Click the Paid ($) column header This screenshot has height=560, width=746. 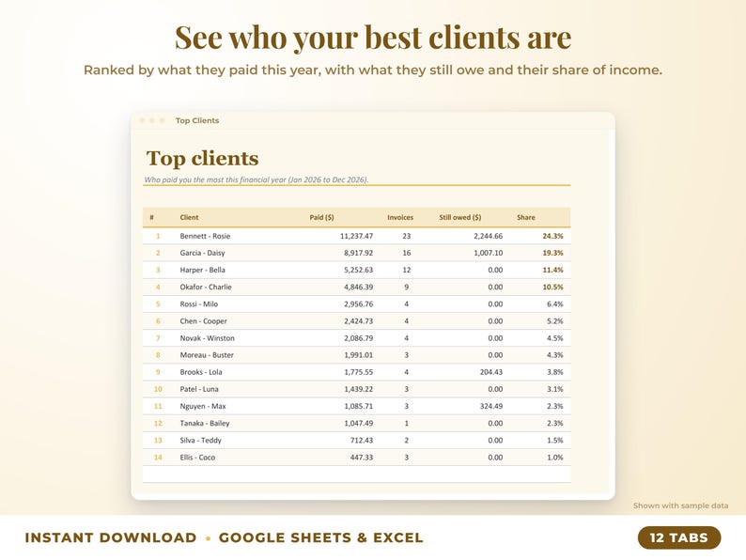[x=321, y=217]
